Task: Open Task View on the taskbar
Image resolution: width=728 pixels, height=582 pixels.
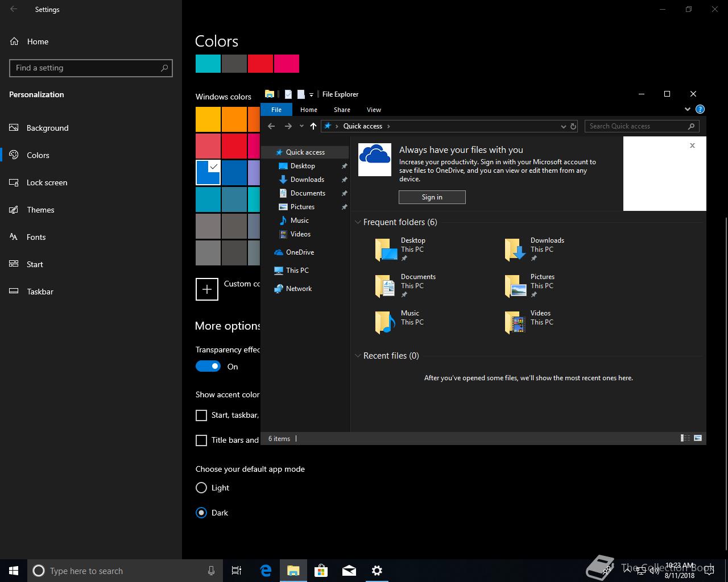Action: (x=237, y=571)
